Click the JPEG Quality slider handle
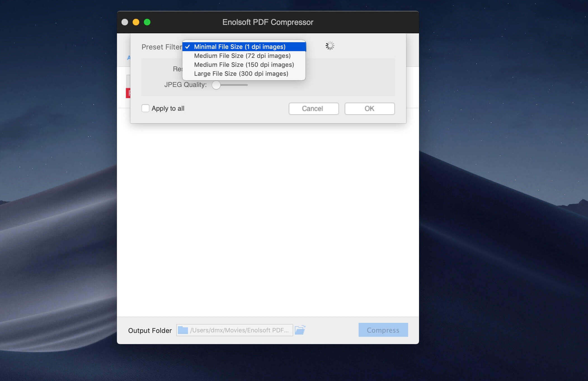 pyautogui.click(x=216, y=85)
